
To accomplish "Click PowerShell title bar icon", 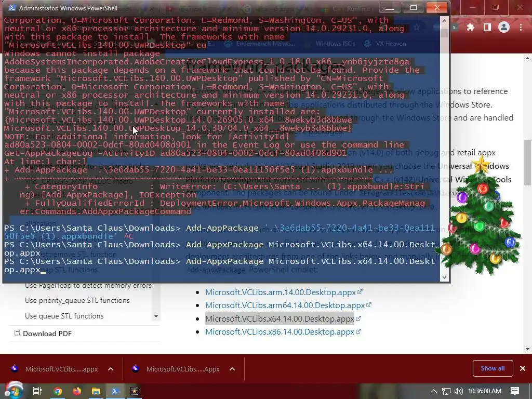I will tap(12, 8).
